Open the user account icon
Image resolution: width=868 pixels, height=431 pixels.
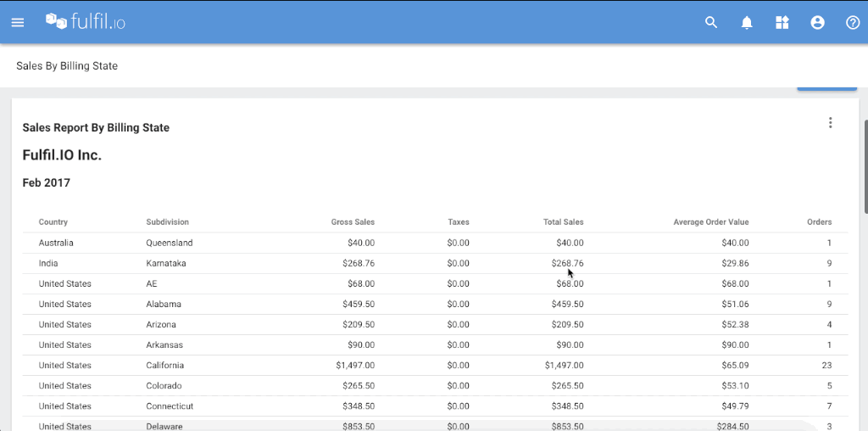[818, 22]
